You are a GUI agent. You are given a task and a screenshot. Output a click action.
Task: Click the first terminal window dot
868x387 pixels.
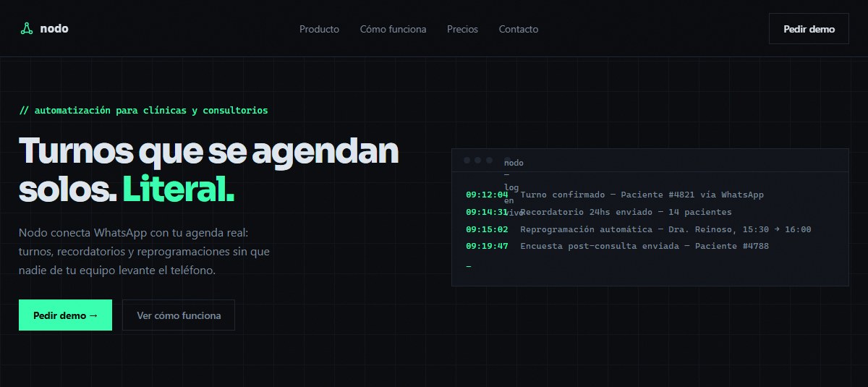(x=467, y=160)
